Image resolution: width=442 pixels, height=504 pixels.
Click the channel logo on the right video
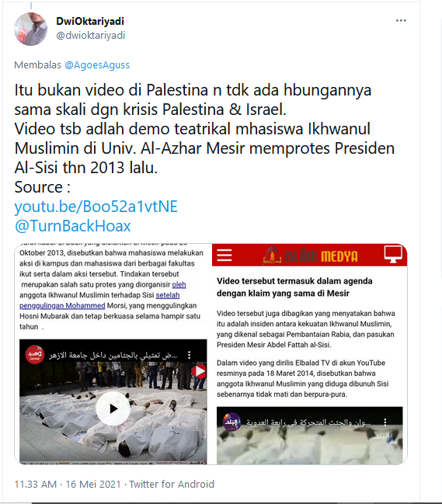231,422
